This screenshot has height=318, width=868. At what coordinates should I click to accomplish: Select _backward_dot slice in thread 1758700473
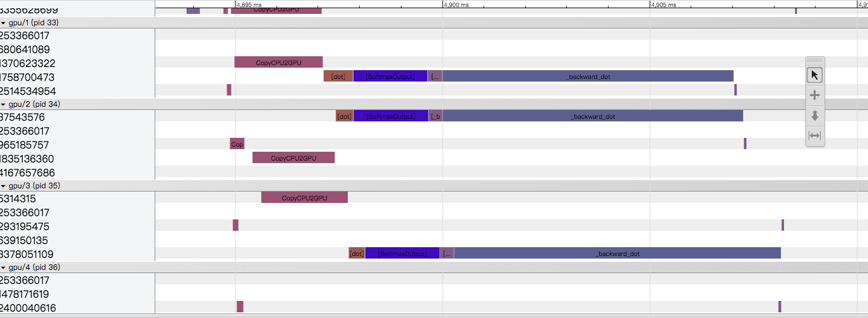click(x=588, y=76)
